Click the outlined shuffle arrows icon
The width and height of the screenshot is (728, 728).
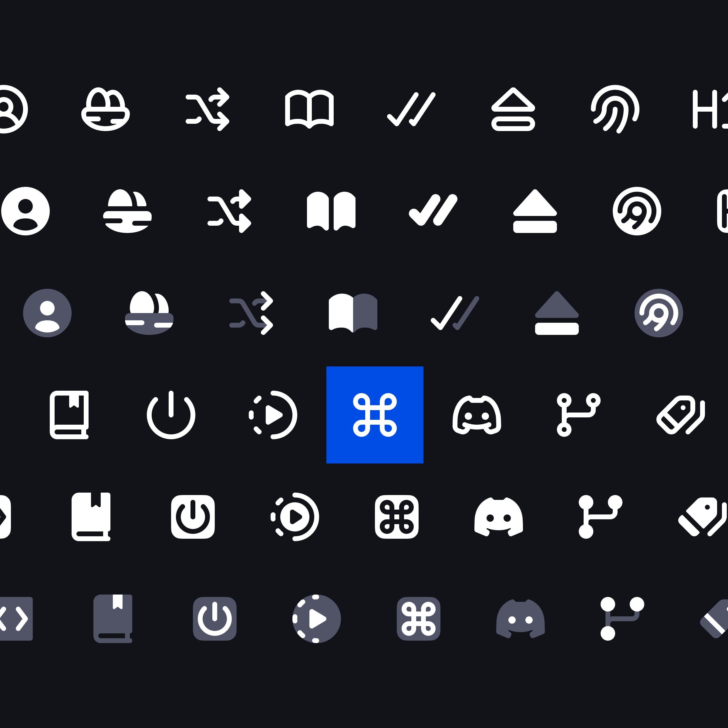tap(207, 109)
